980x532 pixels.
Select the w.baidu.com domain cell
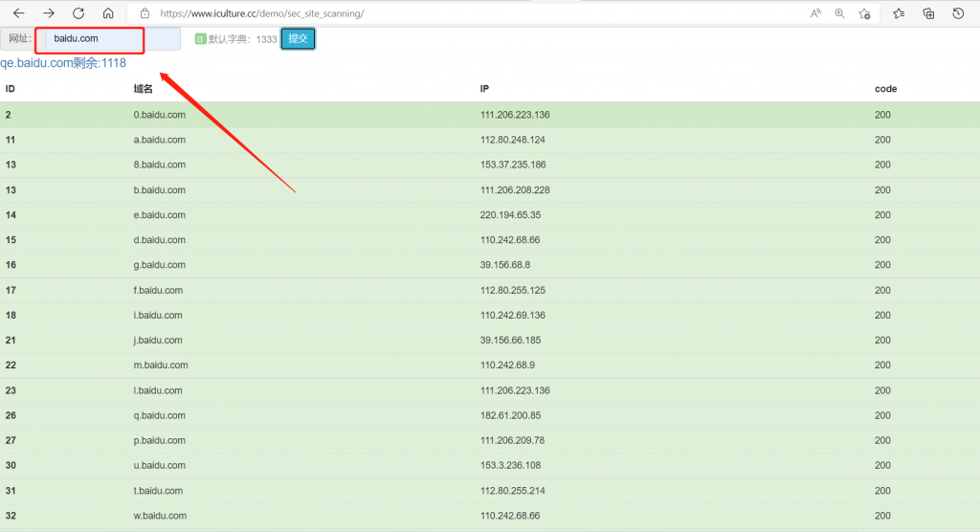160,516
